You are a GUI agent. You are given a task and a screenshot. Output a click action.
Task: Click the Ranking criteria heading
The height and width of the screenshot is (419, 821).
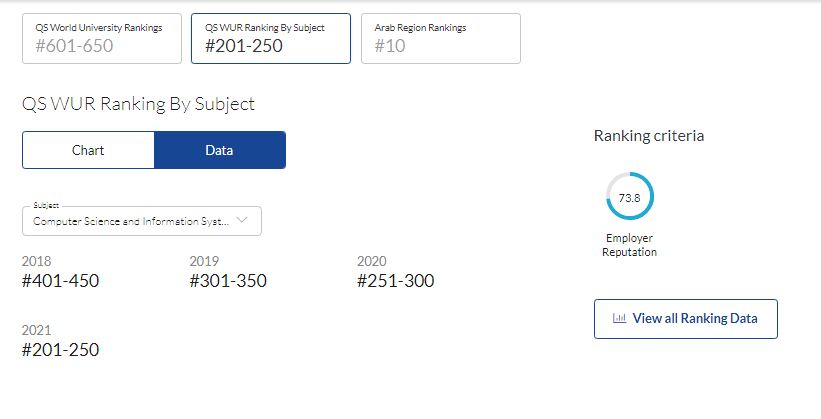click(x=649, y=136)
